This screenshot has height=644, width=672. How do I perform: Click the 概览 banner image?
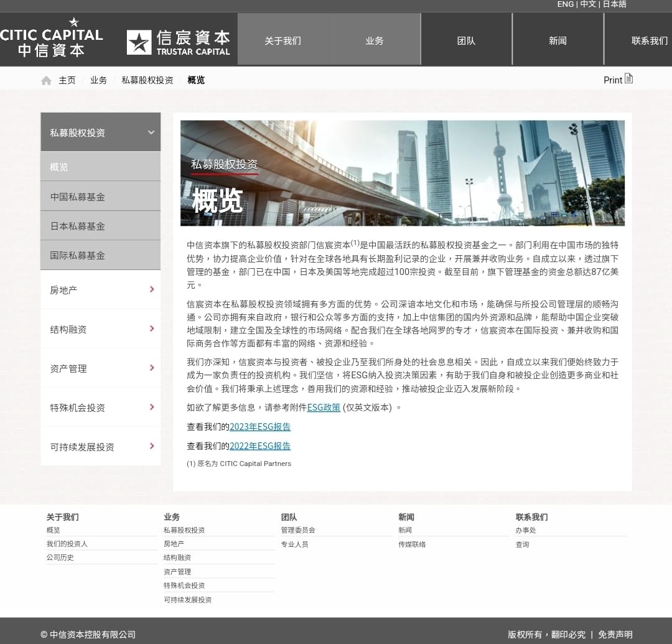[x=403, y=173]
